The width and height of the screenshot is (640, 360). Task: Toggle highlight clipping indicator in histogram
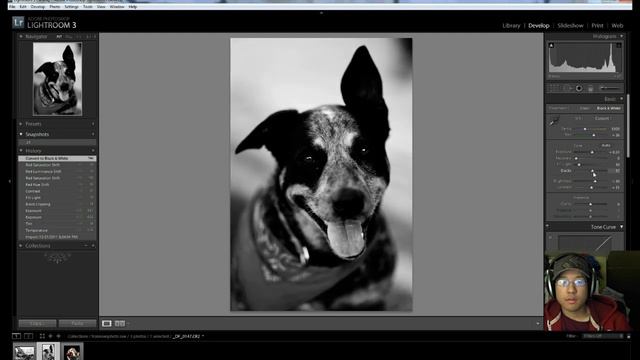pos(619,45)
